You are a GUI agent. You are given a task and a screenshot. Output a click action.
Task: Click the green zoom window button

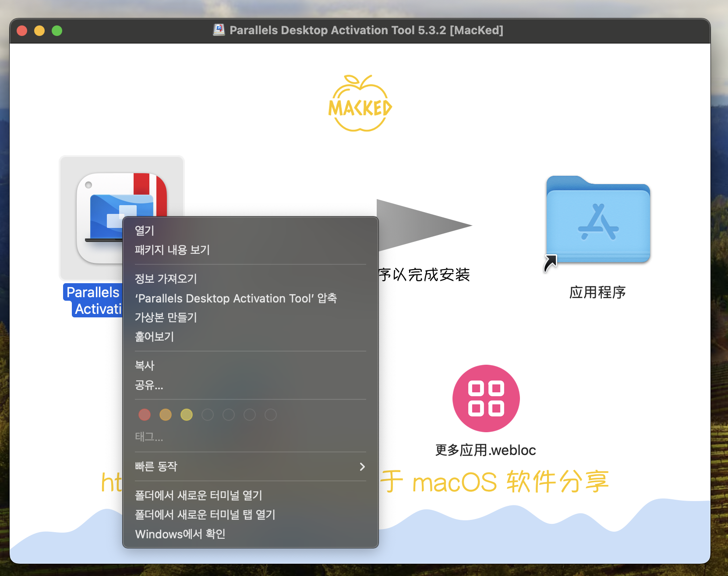tap(57, 31)
